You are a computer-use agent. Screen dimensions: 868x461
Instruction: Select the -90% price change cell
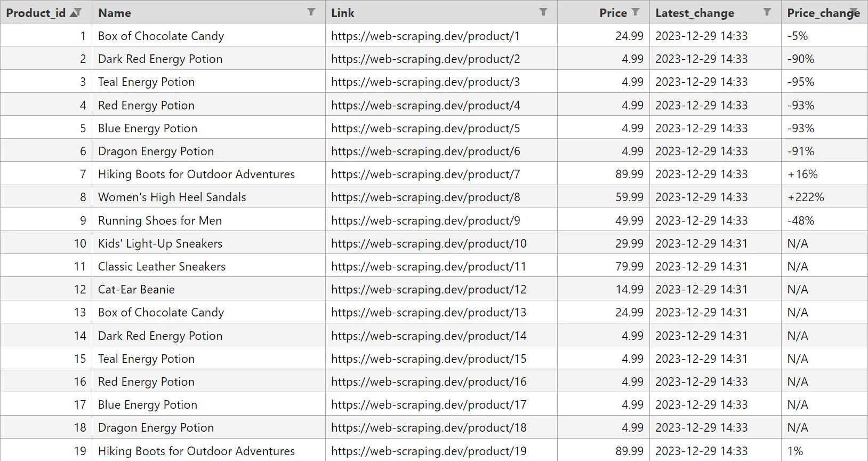pos(824,59)
